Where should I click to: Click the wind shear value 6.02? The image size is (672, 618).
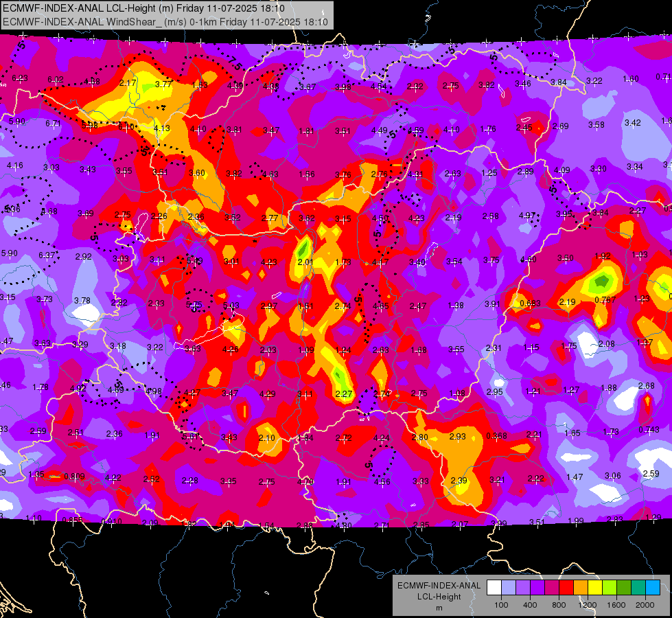pos(56,80)
